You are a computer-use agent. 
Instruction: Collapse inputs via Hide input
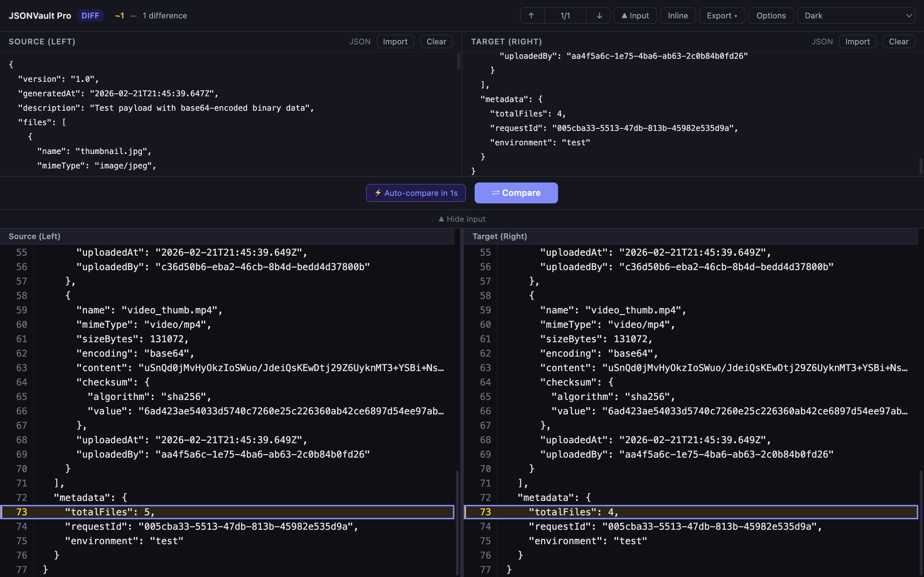[x=462, y=219]
